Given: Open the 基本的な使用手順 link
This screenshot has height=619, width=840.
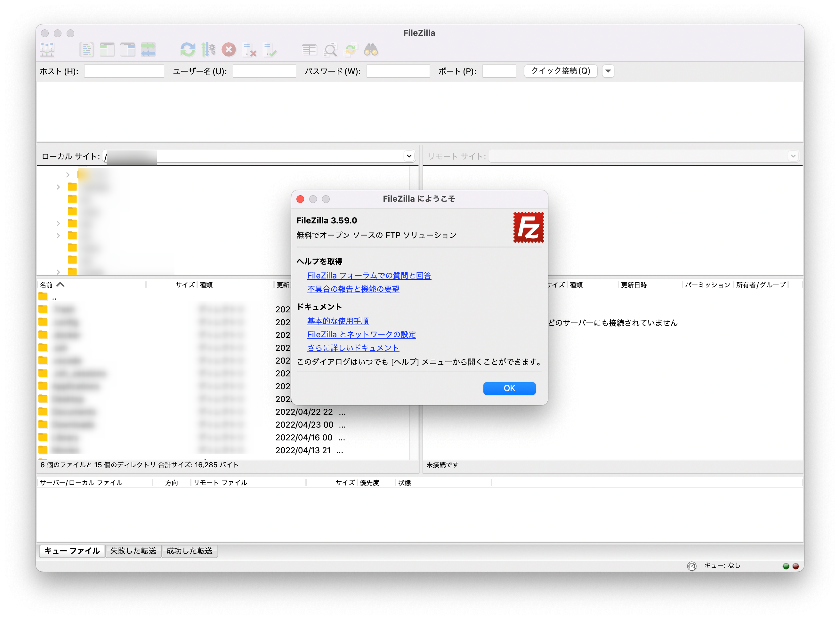Looking at the screenshot, I should pos(338,321).
